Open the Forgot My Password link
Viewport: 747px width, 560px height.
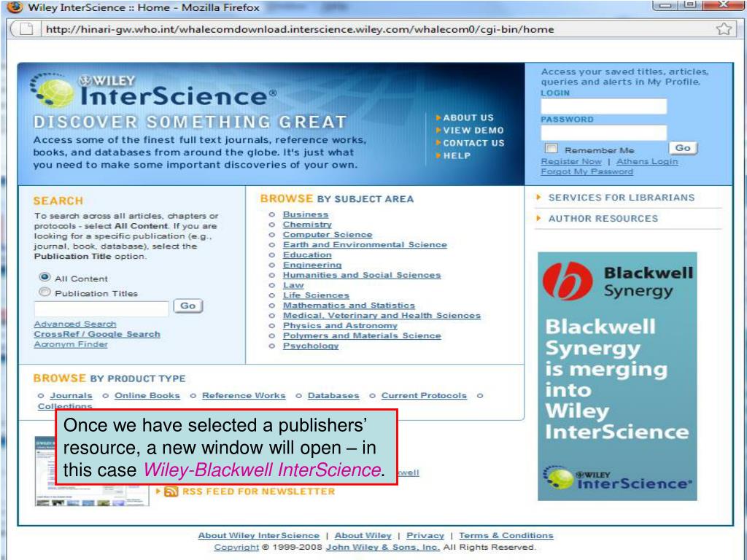tap(587, 171)
